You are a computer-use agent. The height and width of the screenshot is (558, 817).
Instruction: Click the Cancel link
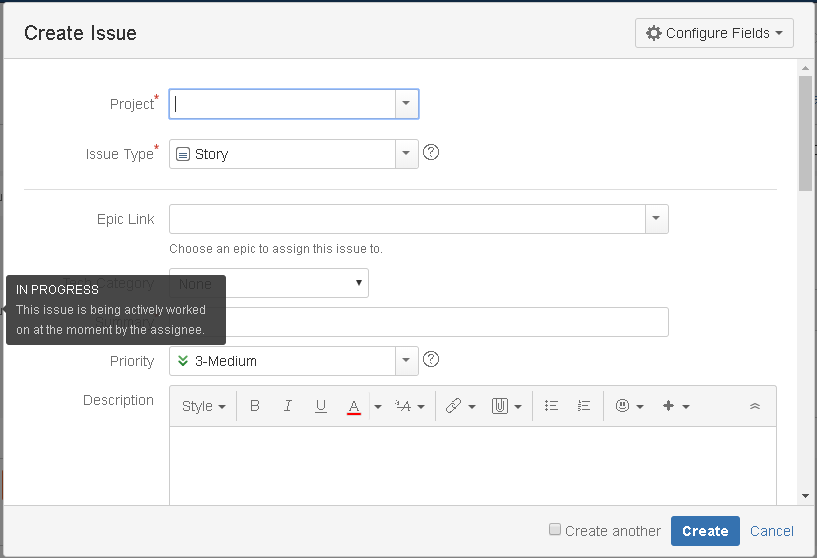(772, 531)
